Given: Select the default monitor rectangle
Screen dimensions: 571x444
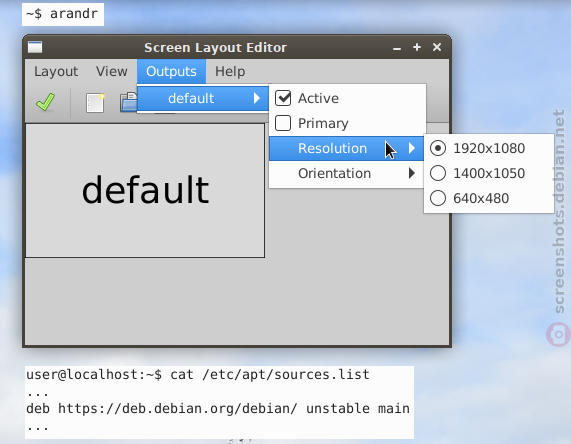Looking at the screenshot, I should 145,190.
